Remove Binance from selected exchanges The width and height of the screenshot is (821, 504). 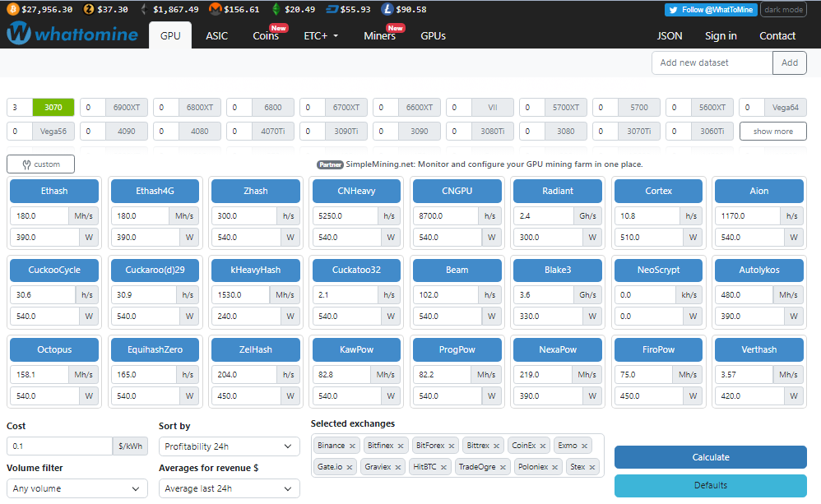(352, 446)
